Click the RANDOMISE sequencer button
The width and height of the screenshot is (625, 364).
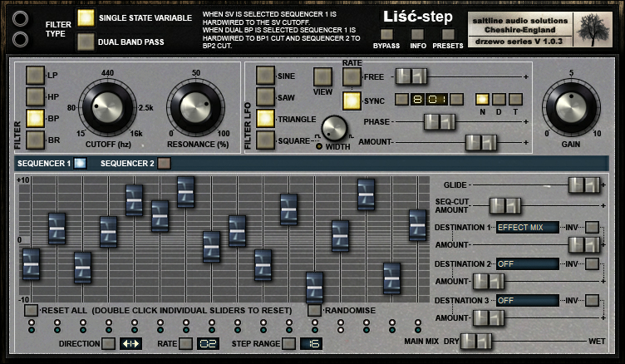(x=314, y=310)
